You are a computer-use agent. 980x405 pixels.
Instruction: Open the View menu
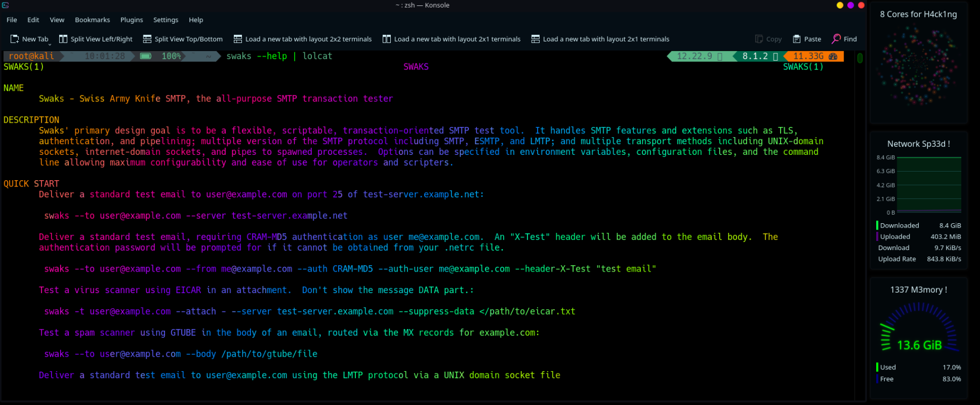(x=57, y=20)
